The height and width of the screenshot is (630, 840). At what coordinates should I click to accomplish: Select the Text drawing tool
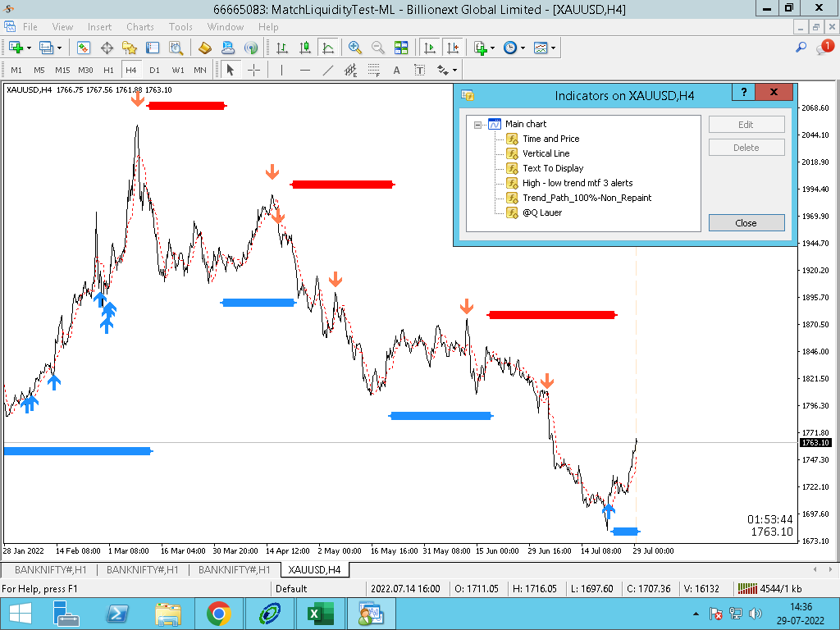pos(396,71)
